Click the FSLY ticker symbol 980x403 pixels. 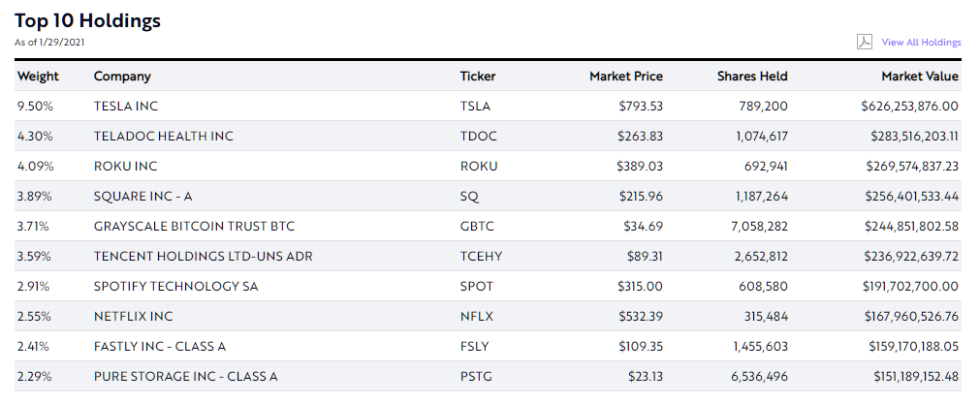tap(475, 347)
